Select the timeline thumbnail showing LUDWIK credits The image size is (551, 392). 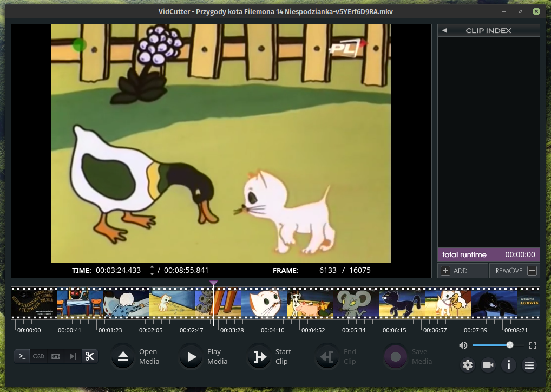click(528, 303)
